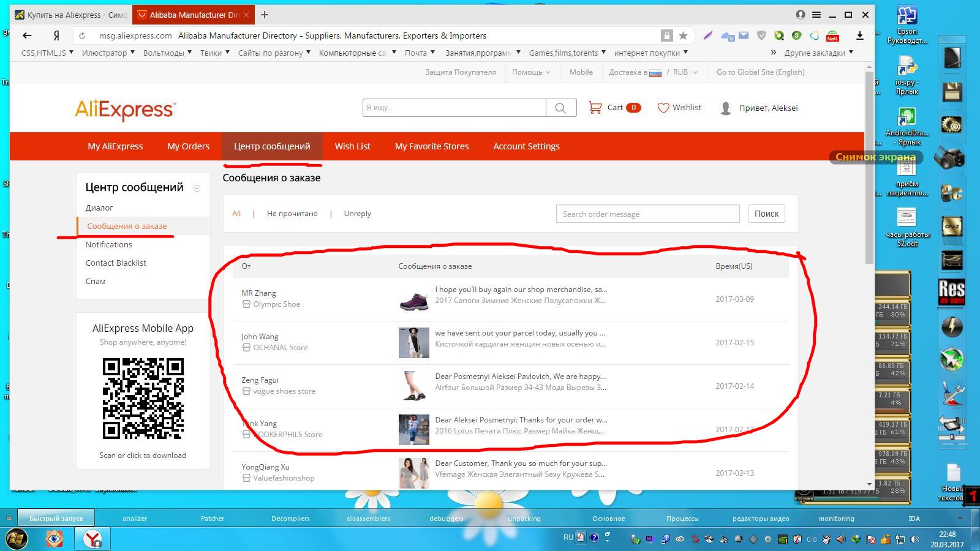Viewport: 980px width, 551px height.
Task: Open the My Orders nav tab
Action: [x=188, y=146]
